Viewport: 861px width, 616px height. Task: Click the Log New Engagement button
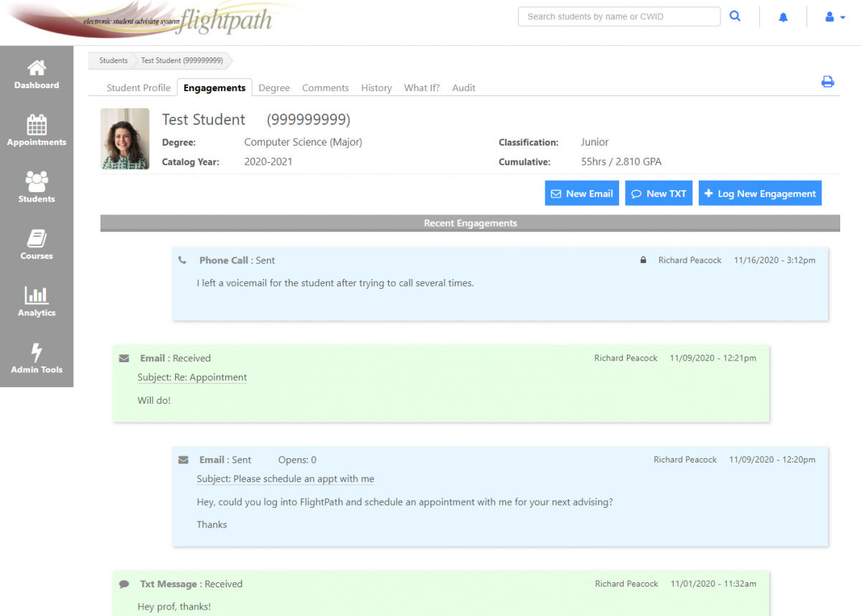[x=760, y=194]
